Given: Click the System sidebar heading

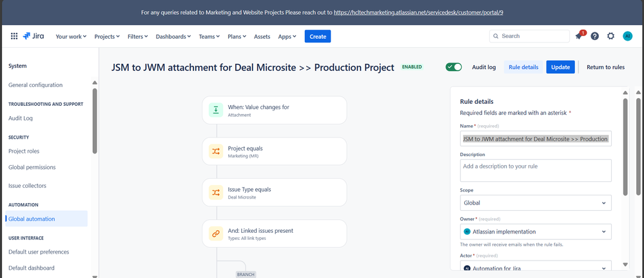Looking at the screenshot, I should (x=17, y=66).
